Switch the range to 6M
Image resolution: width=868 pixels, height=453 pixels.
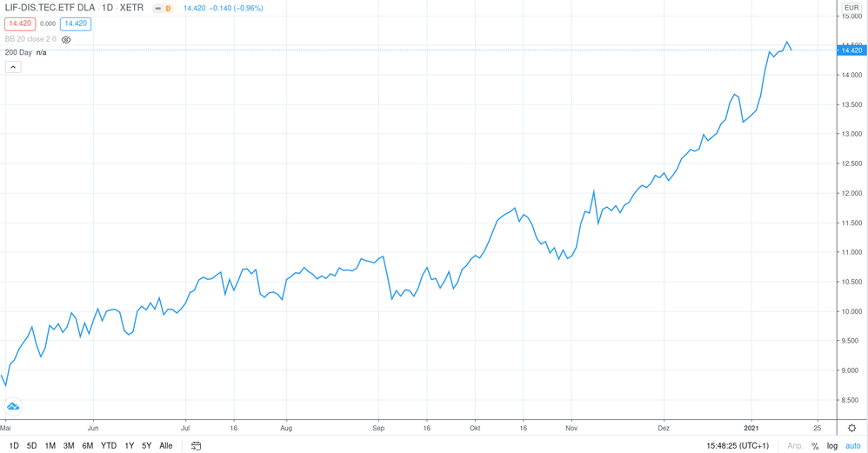click(88, 446)
